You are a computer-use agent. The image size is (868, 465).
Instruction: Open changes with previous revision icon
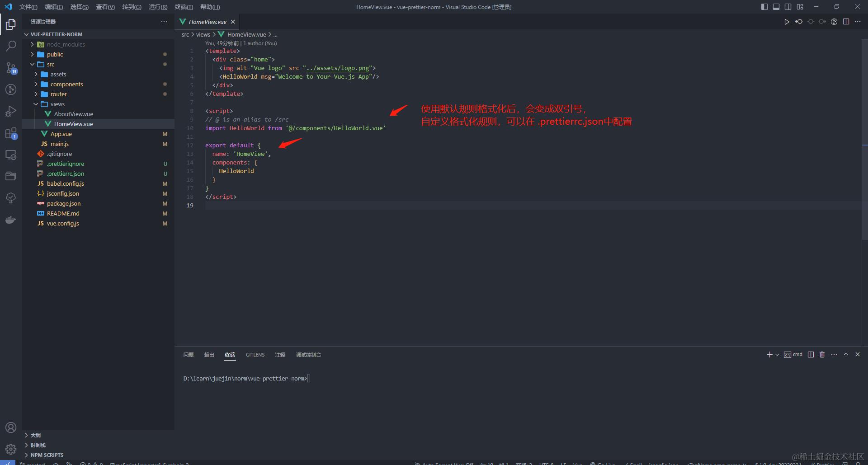[x=799, y=22]
